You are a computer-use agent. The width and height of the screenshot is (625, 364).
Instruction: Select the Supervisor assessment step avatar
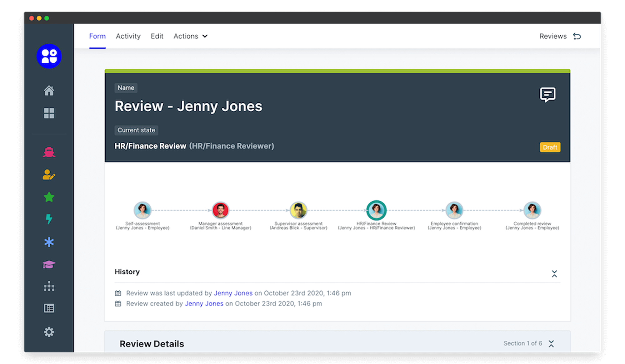click(298, 210)
